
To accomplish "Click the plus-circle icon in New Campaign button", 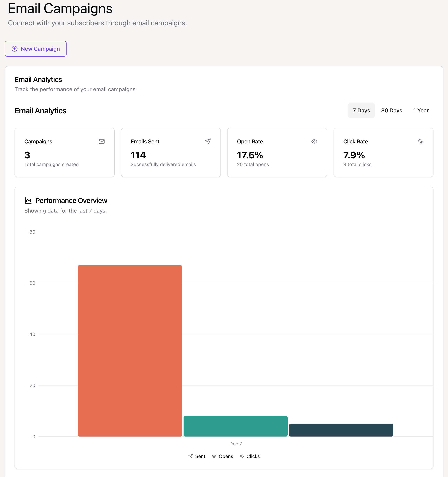I will [15, 49].
